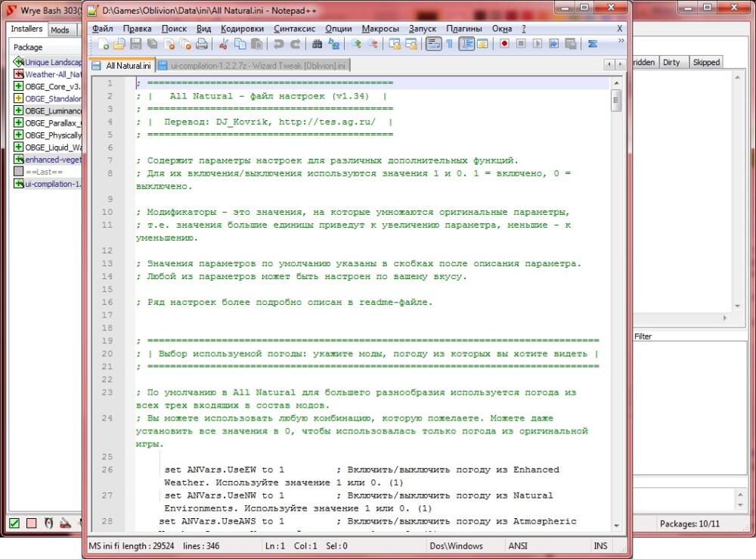Viewport: 756px width, 559px height.
Task: Select Installers tab in Wrye Bash
Action: [x=26, y=29]
